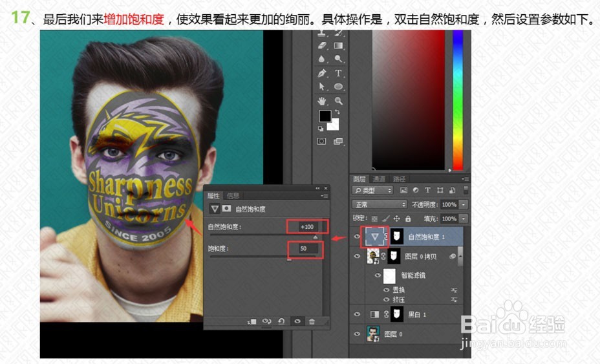The image size is (600, 364).
Task: Switch to the 路径 tab
Action: 399,178
